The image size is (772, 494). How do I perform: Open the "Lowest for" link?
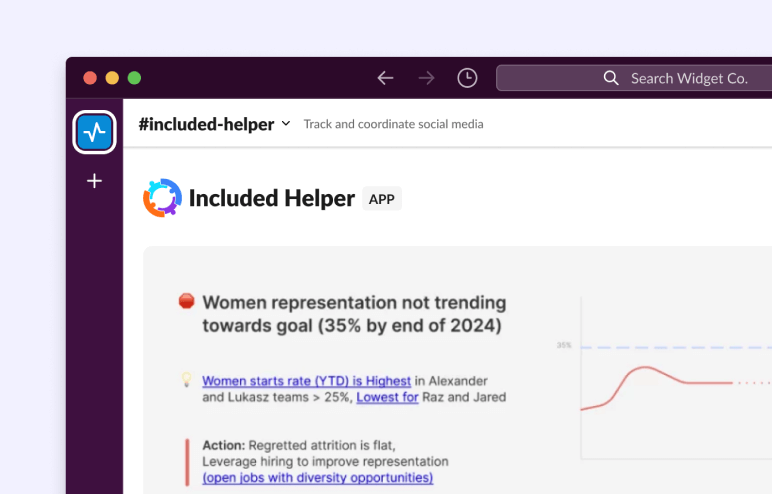[x=387, y=397]
